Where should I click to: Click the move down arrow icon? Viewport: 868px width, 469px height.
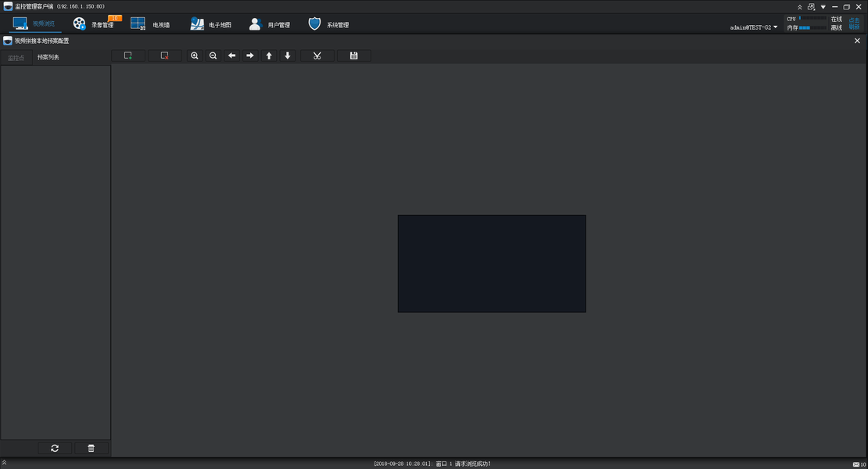click(x=288, y=55)
